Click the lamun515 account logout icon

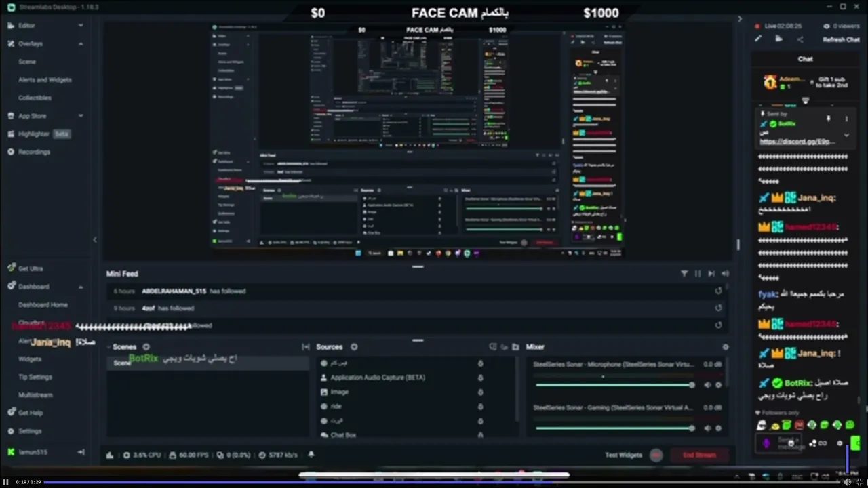coord(81,452)
